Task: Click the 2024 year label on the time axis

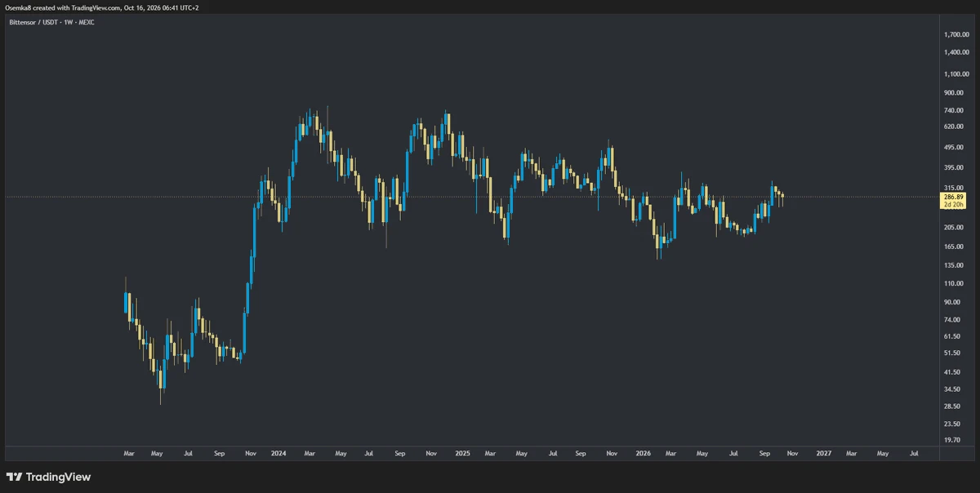Action: [x=278, y=452]
